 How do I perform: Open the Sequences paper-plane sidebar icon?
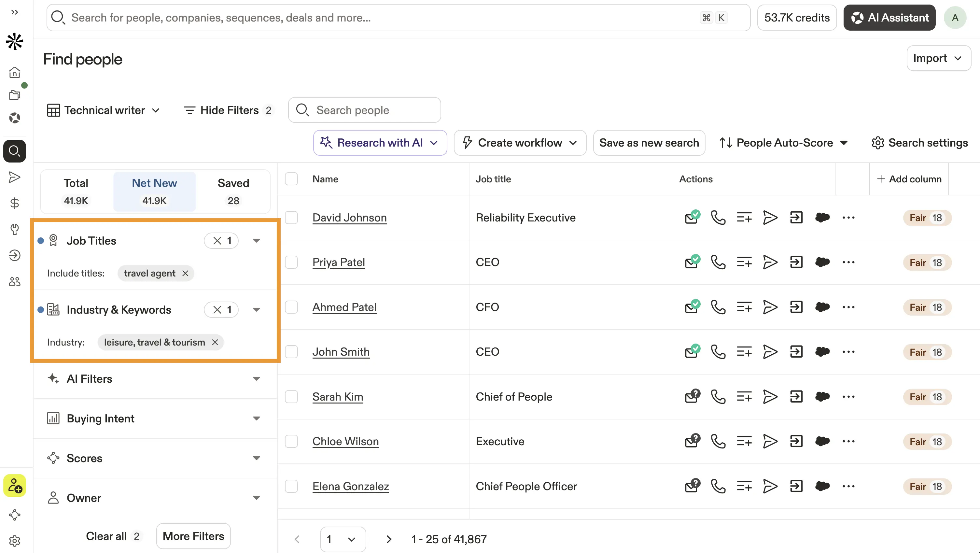(x=14, y=177)
